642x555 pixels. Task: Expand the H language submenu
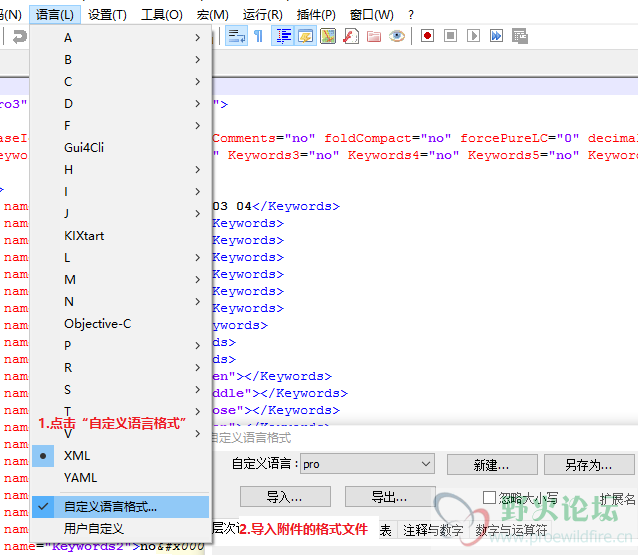click(x=121, y=169)
